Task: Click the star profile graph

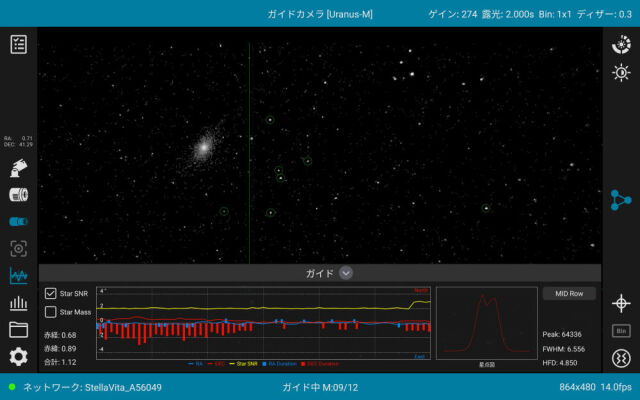Action: click(485, 323)
